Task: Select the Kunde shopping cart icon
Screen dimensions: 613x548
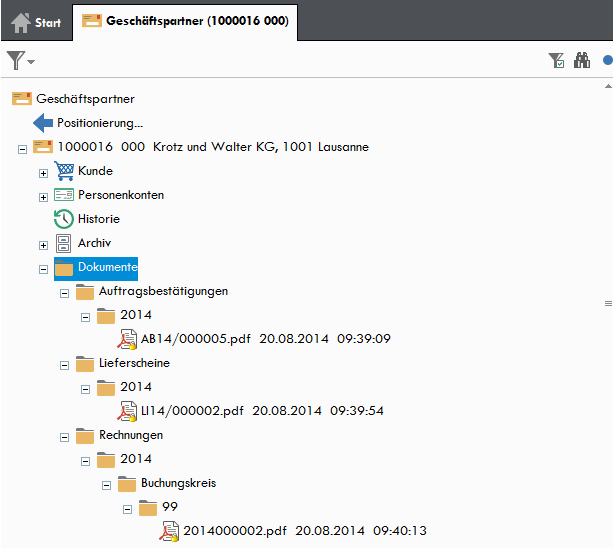Action: pos(64,171)
